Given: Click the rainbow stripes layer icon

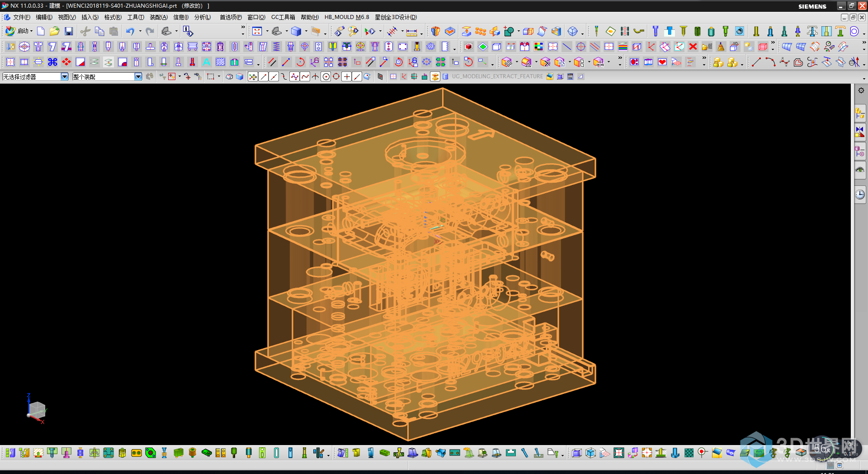Looking at the screenshot, I should (x=623, y=47).
